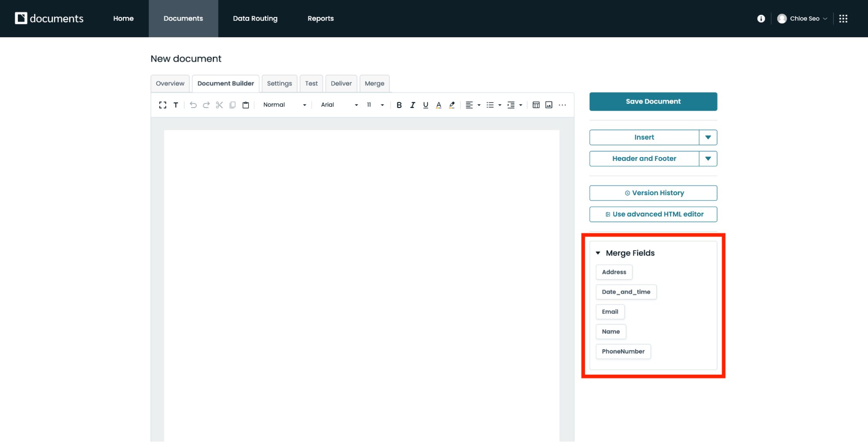Toggle fullscreen editor mode icon
The width and height of the screenshot is (868, 442).
[x=163, y=105]
